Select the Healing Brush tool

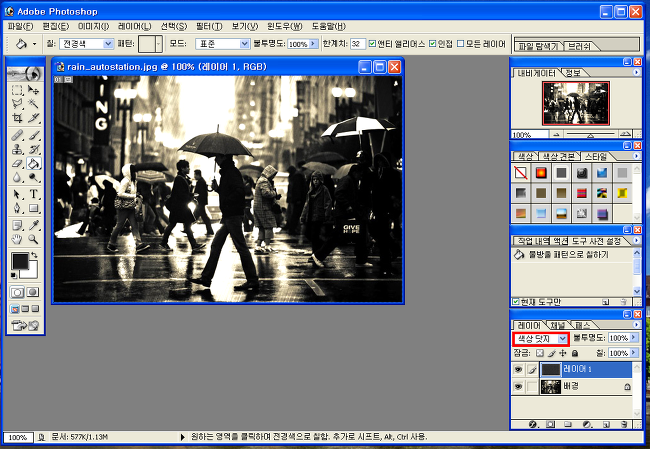click(x=17, y=135)
